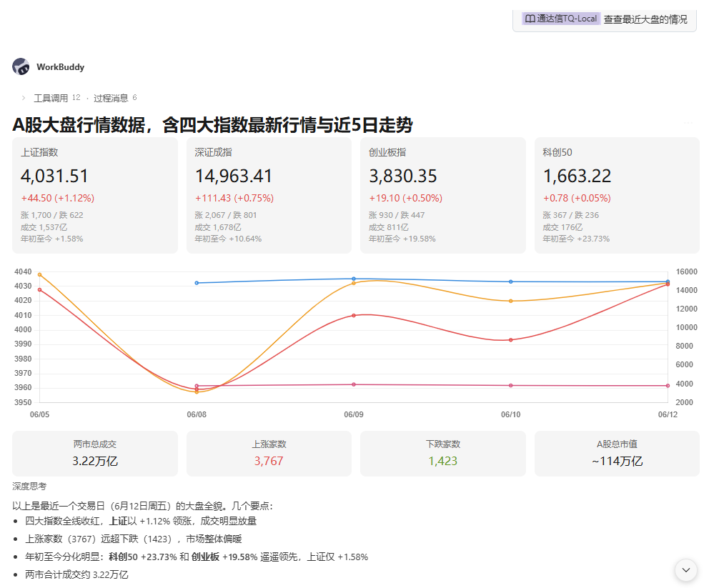Open the 下跌家数 1,423 tile
Screen dimensions: 709x588
tap(443, 453)
